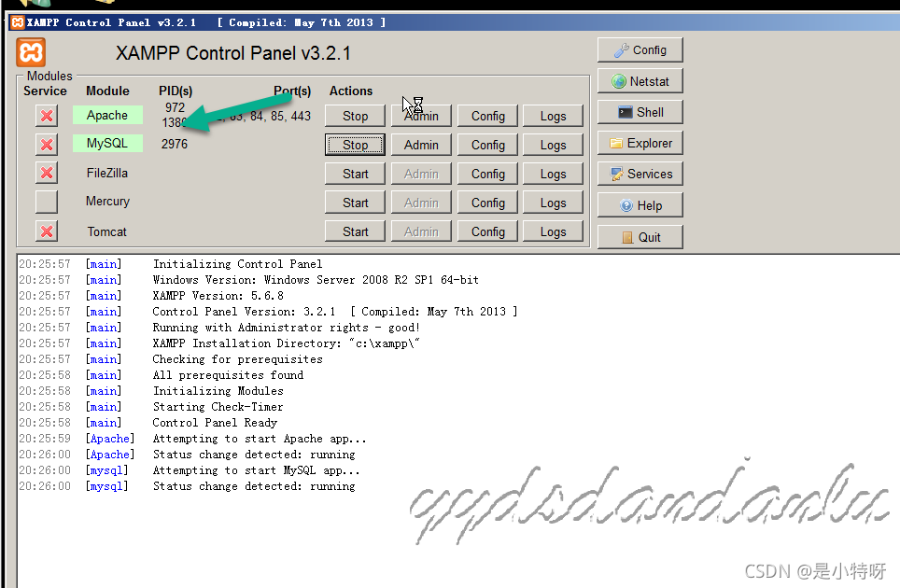Click the FileZilla Admin button
Image resolution: width=900 pixels, height=588 pixels.
pos(421,174)
